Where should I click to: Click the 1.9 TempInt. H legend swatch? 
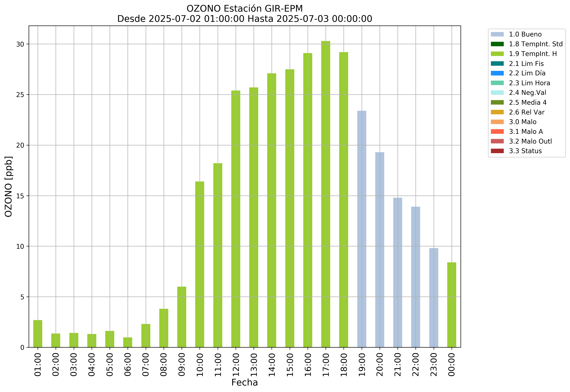tap(497, 54)
